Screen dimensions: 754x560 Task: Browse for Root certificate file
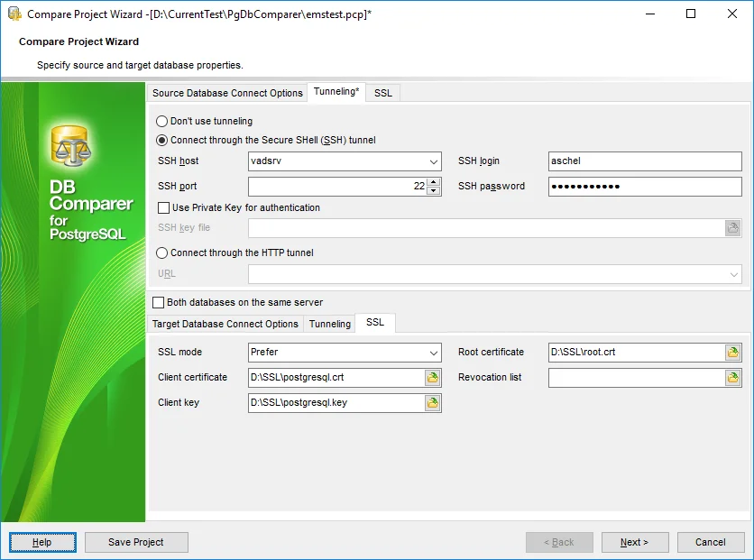(x=733, y=353)
